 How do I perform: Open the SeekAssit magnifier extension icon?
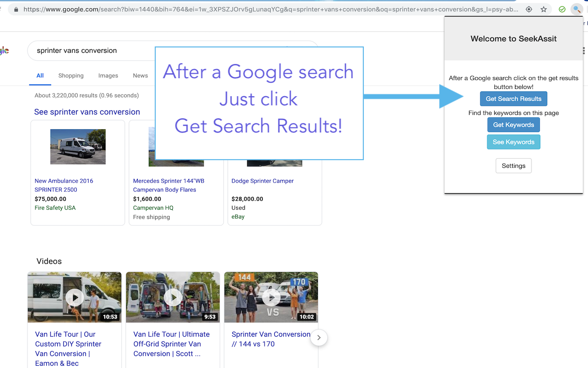coord(577,9)
